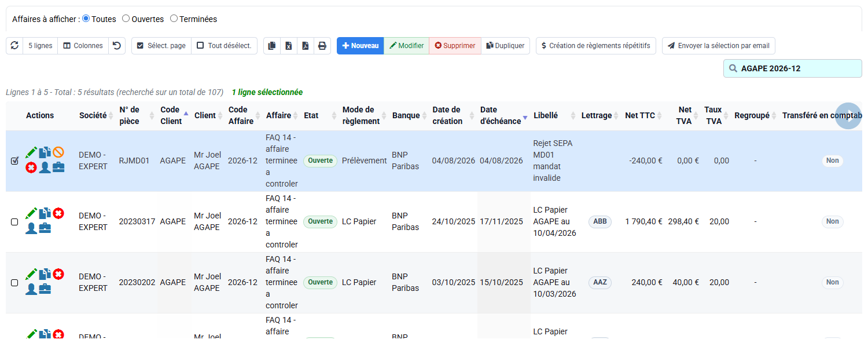Viewport: 868px width, 350px height.
Task: Copy the table with the clipboard icon
Action: coord(272,46)
